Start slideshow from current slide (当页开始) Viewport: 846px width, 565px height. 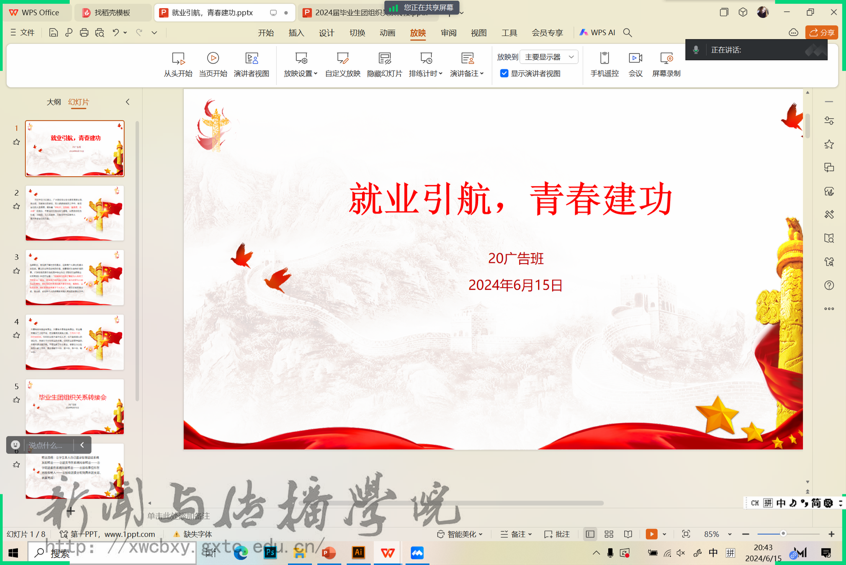(212, 64)
